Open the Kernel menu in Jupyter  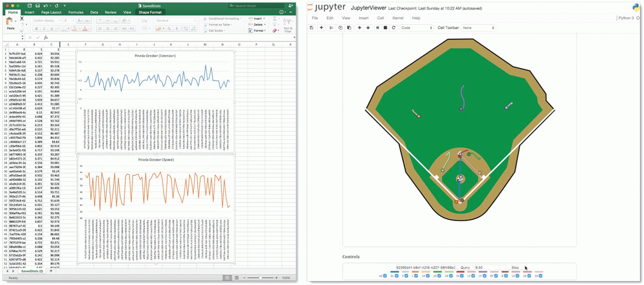(x=398, y=18)
